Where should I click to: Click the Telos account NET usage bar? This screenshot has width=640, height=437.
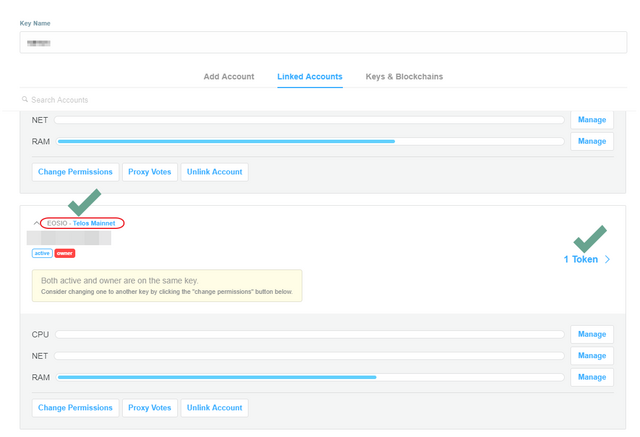point(309,356)
